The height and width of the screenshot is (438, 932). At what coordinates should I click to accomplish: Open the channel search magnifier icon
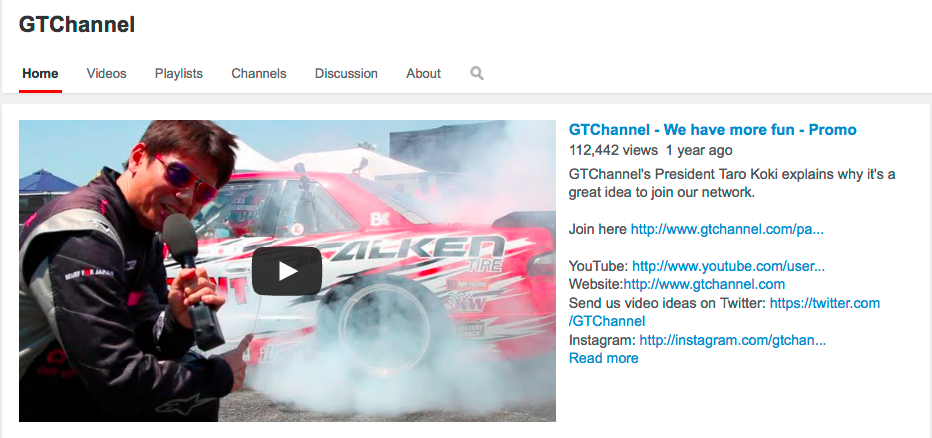(x=477, y=73)
